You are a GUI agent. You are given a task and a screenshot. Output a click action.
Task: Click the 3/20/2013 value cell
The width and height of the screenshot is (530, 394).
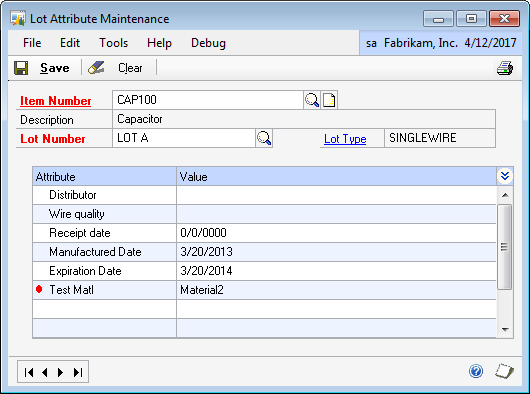coord(336,252)
